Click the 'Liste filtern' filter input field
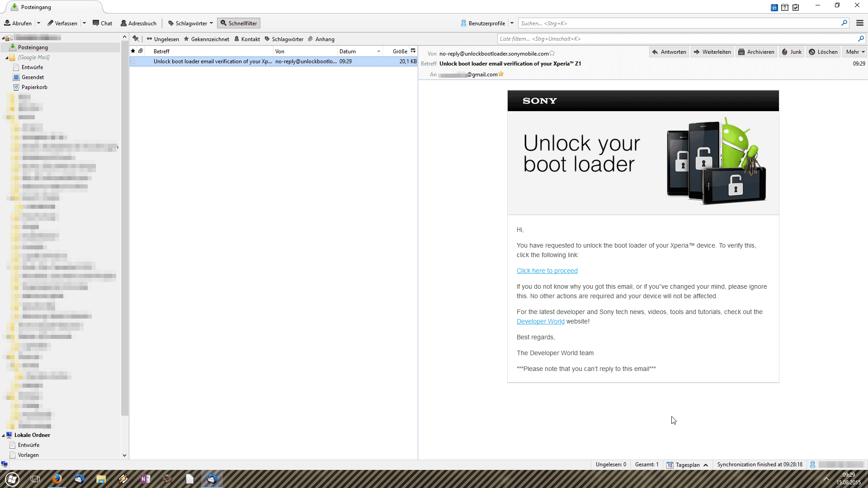 [681, 39]
